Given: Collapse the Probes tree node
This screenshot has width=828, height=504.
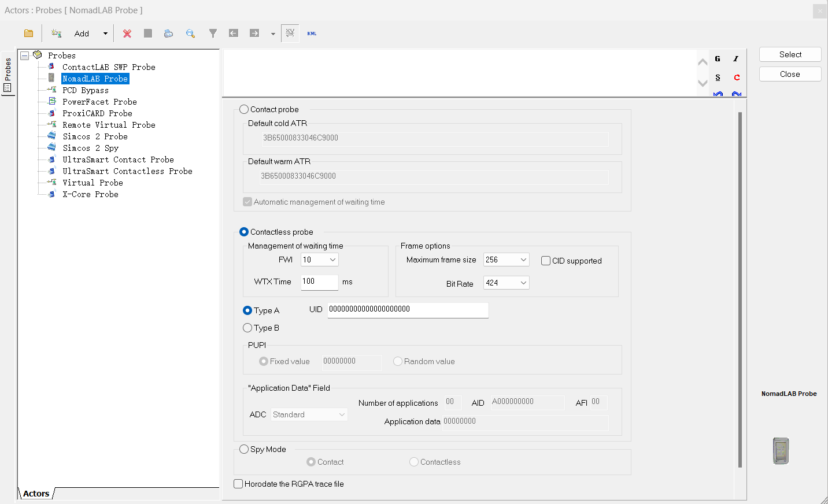Looking at the screenshot, I should (25, 55).
